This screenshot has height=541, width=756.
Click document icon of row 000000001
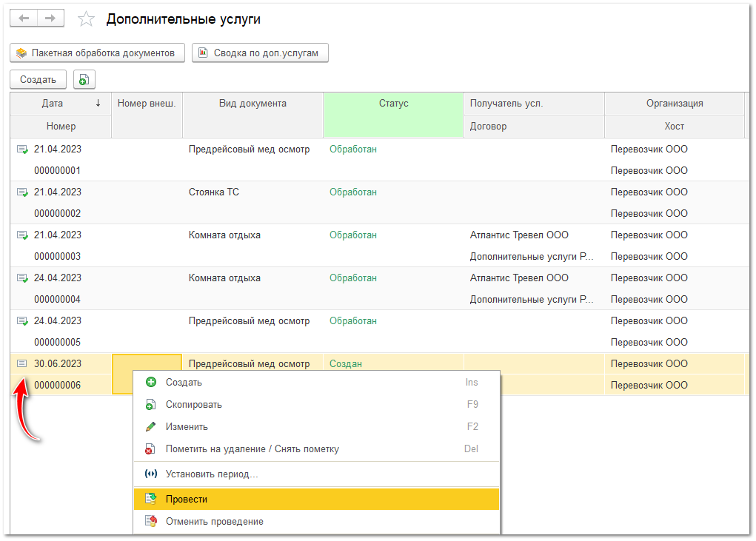pyautogui.click(x=22, y=149)
